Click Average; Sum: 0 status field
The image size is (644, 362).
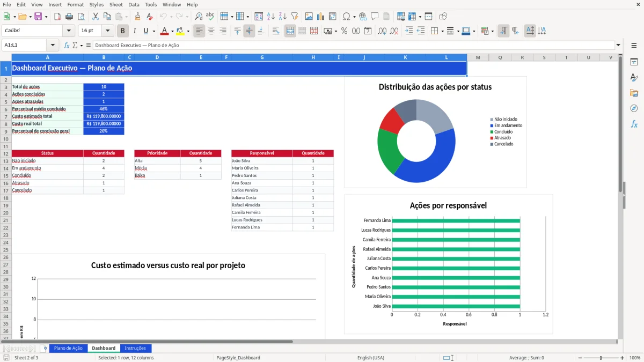coord(527,358)
